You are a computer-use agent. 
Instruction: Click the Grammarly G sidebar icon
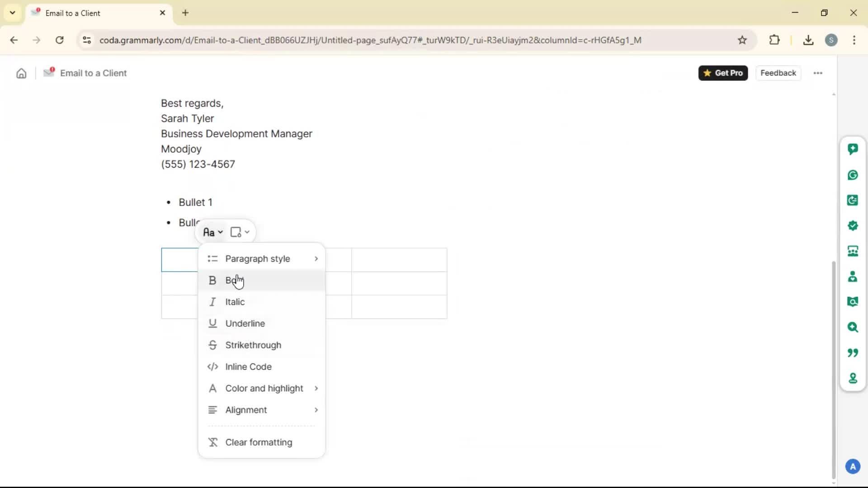853,175
